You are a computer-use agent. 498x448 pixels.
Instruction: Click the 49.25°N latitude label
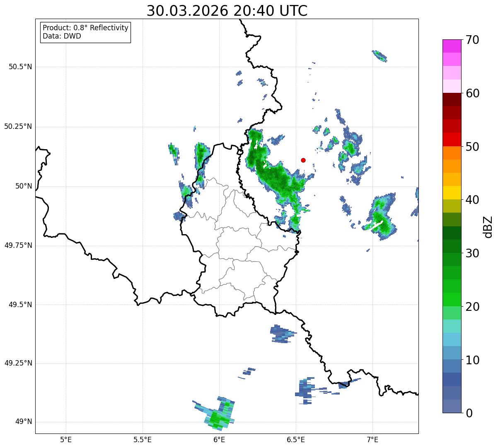[x=18, y=363]
